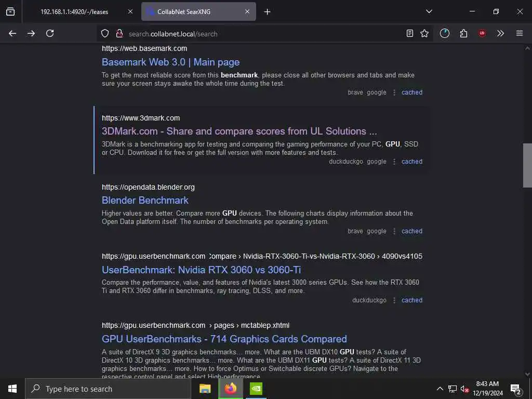532x399 pixels.
Task: Open a new tab with plus button
Action: pyautogui.click(x=268, y=12)
